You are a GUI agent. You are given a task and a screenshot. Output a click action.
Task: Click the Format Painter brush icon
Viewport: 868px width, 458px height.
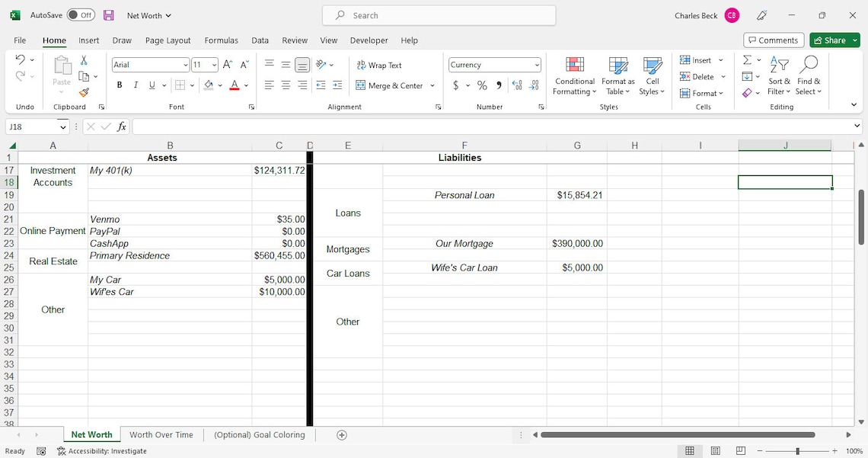[x=85, y=92]
